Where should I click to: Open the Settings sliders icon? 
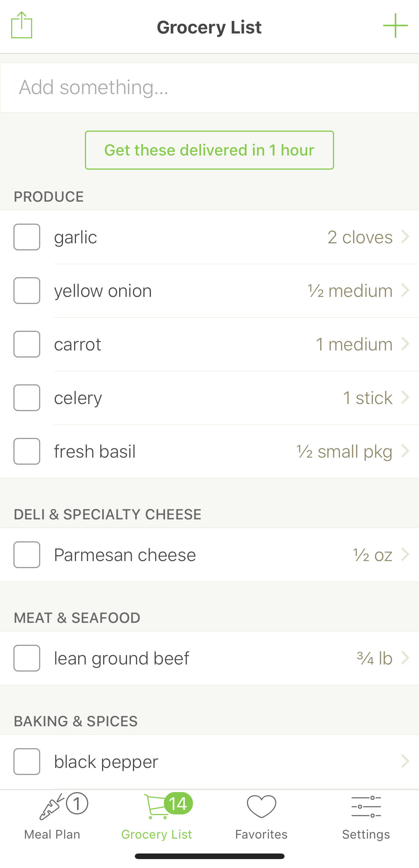(x=366, y=807)
